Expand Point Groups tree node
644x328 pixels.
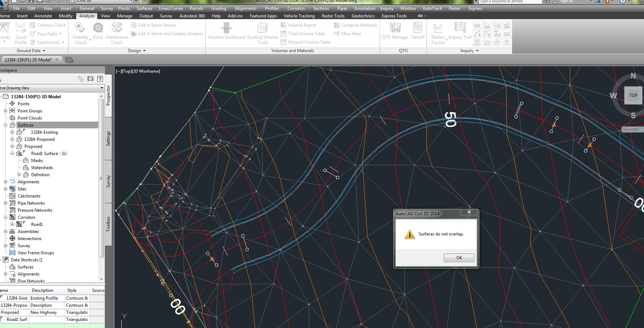[5, 111]
